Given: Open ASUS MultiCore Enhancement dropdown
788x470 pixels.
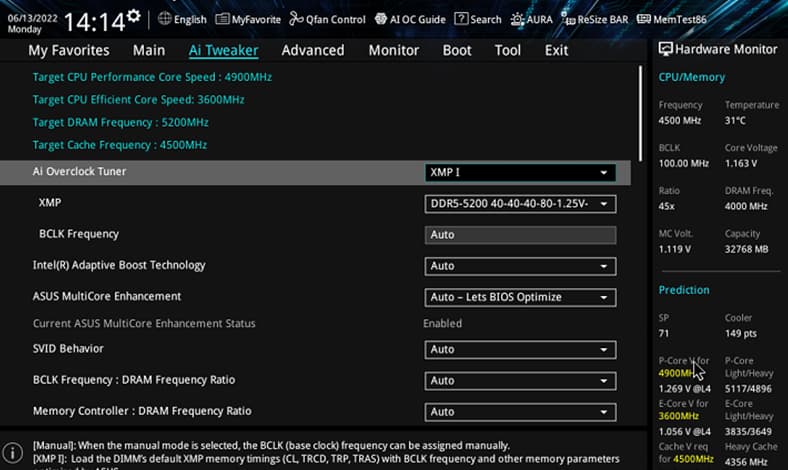Looking at the screenshot, I should coord(520,297).
